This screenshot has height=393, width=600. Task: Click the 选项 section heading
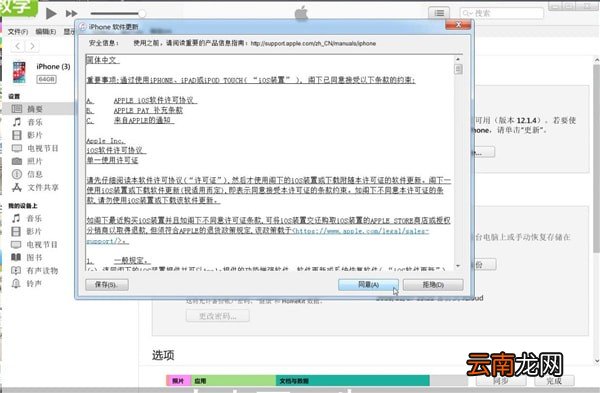pos(163,355)
